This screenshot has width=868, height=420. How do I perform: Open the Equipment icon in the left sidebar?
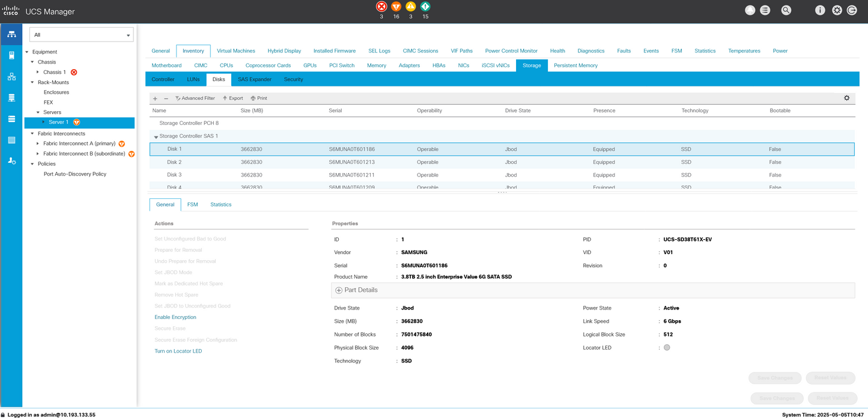[11, 34]
